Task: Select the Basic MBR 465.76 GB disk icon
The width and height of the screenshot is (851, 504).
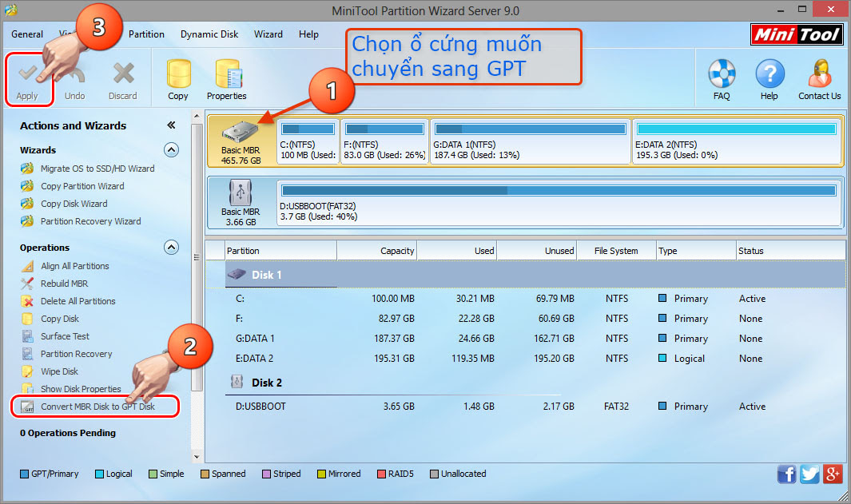Action: pos(241,132)
